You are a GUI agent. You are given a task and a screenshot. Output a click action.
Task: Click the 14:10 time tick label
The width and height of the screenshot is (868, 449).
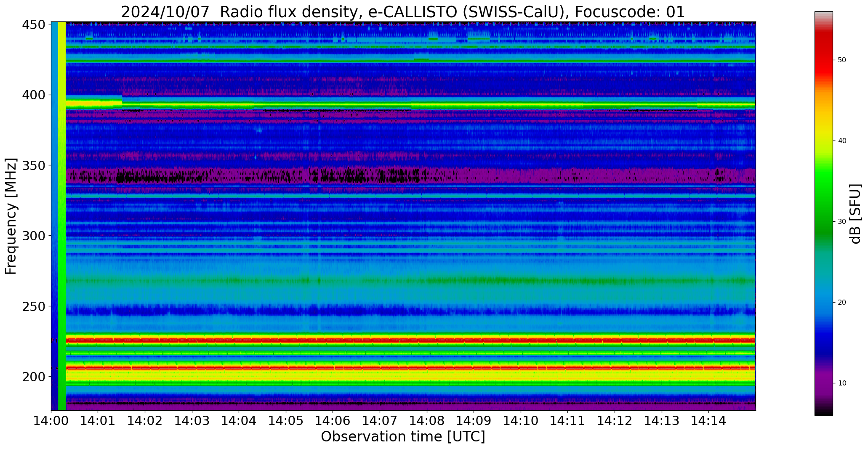click(521, 421)
